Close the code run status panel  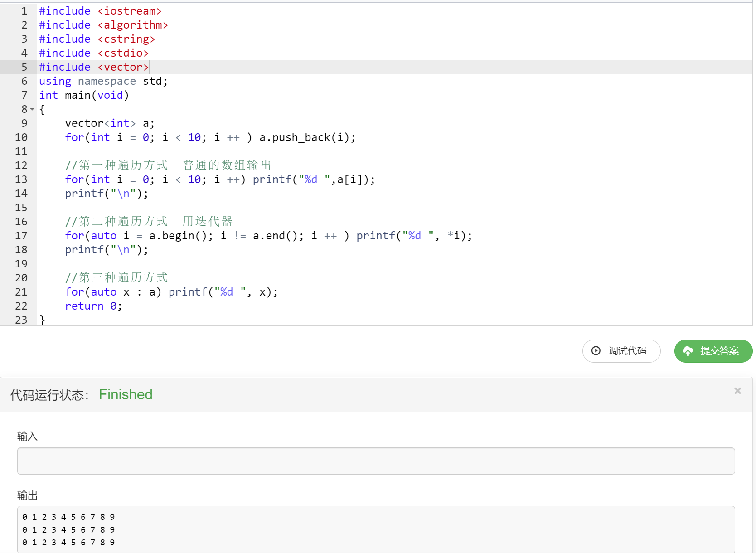point(737,391)
